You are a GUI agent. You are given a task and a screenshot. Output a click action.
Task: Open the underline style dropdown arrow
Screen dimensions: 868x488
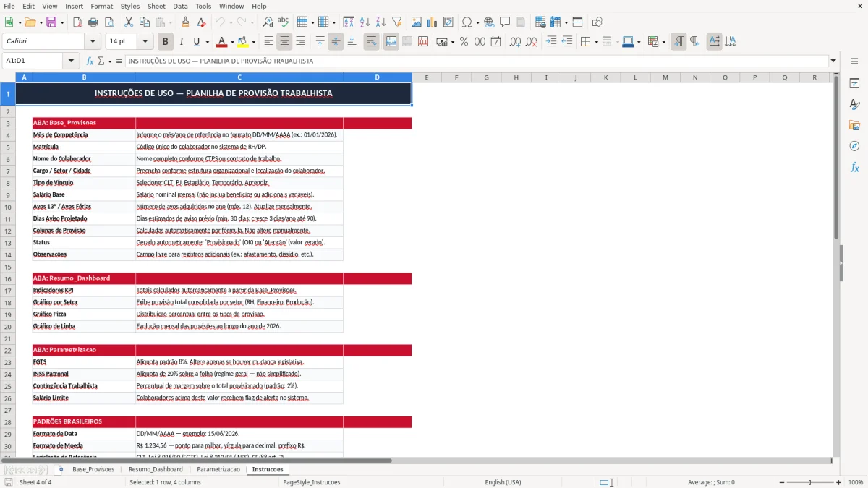(x=207, y=42)
